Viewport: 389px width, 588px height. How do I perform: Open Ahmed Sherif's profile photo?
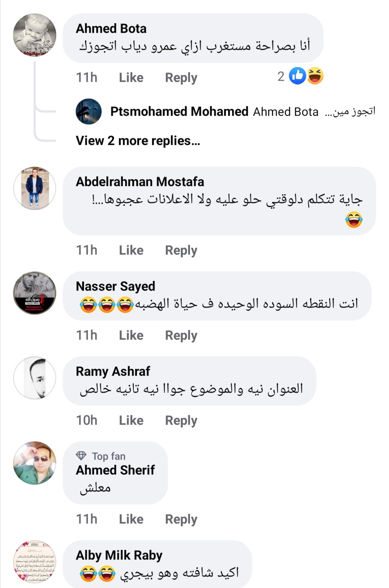[x=35, y=463]
